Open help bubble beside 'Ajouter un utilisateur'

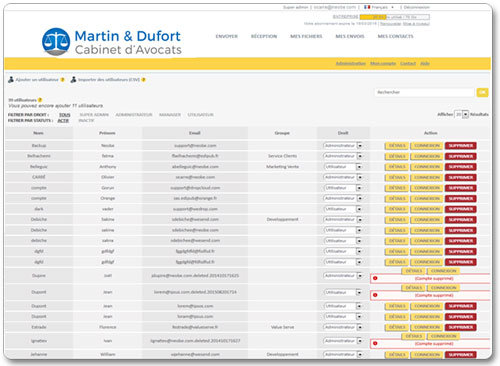[x=62, y=80]
